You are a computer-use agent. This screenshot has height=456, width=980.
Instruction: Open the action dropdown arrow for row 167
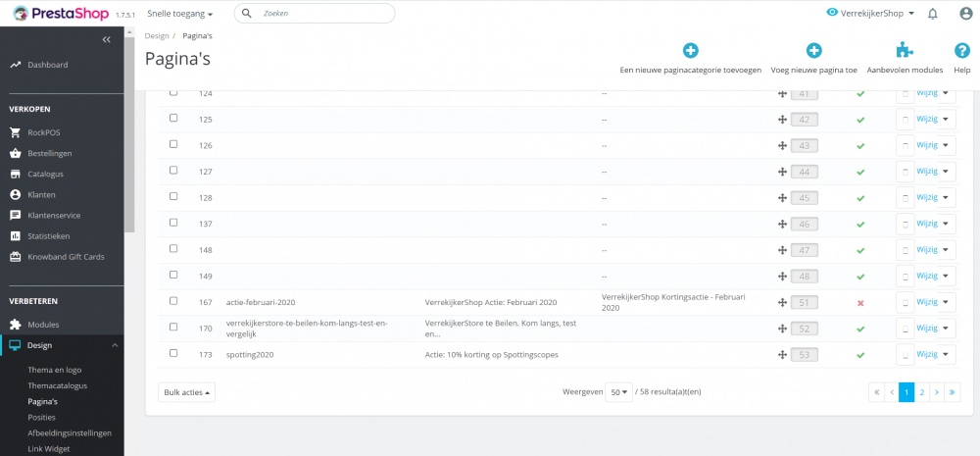click(x=947, y=302)
